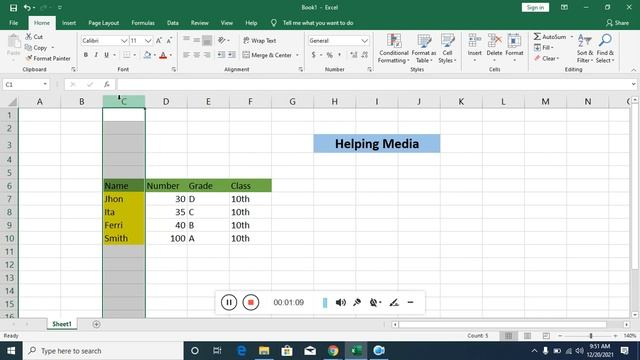Open Cell Styles gallery
This screenshot has width=640, height=360.
[x=447, y=49]
